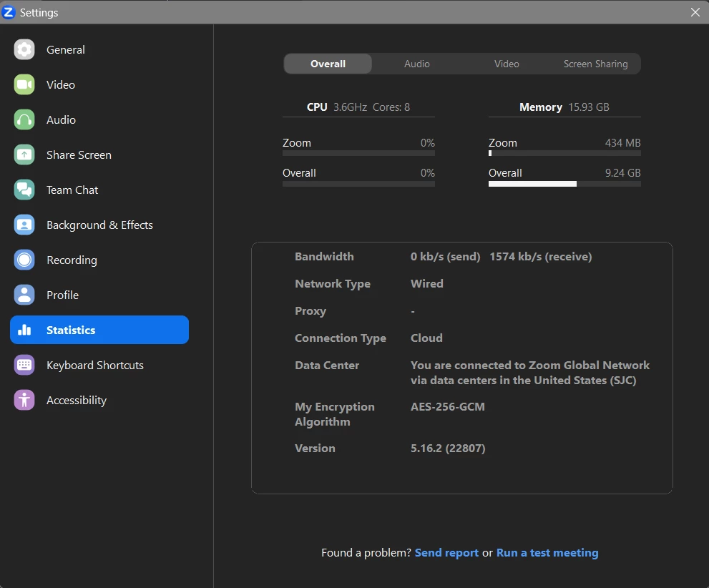The height and width of the screenshot is (588, 709).
Task: Switch to the Video statistics tab
Action: click(507, 64)
